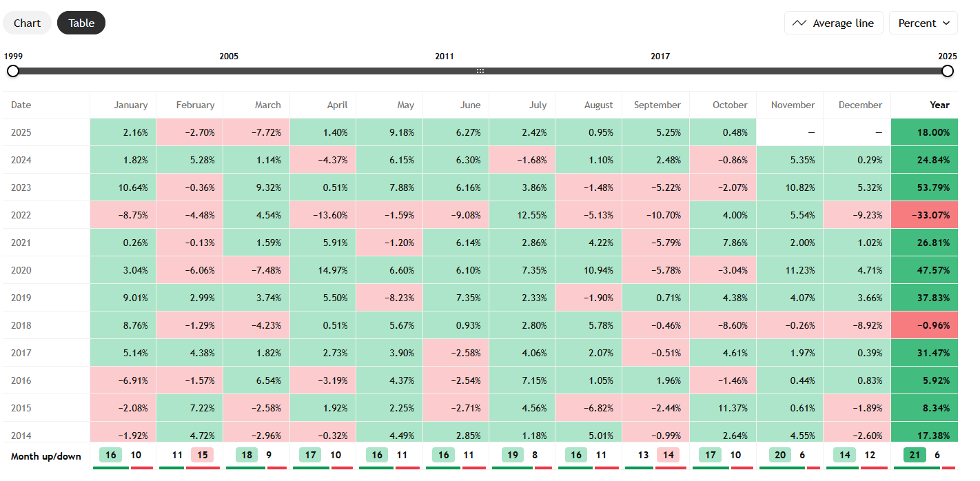980x481 pixels.
Task: Click the Average line zigzag icon
Action: pyautogui.click(x=799, y=23)
